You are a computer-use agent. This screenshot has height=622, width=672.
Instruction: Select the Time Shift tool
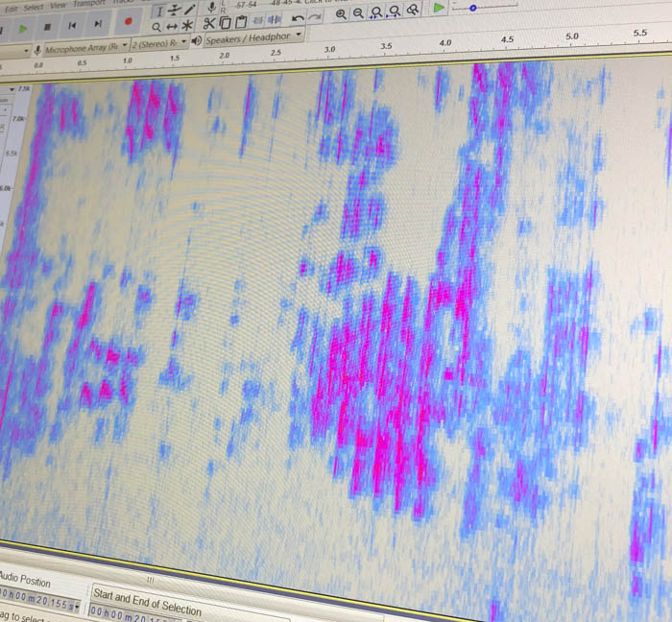[172, 27]
